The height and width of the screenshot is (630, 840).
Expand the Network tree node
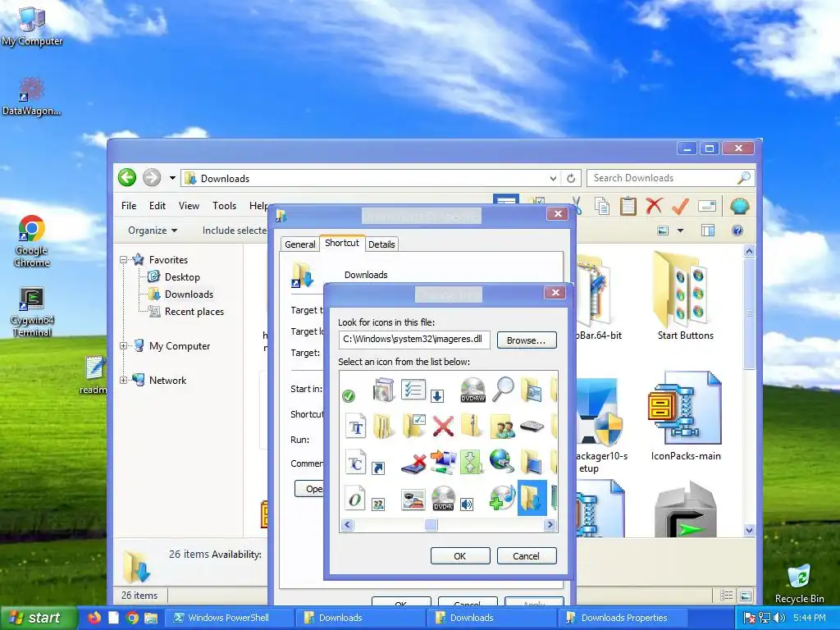click(x=123, y=381)
